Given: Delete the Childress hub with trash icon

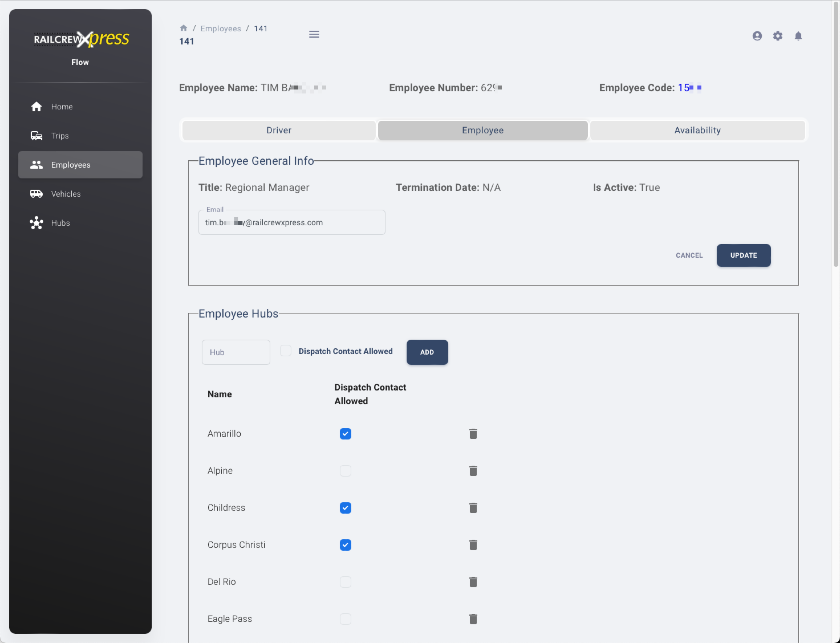Looking at the screenshot, I should [473, 508].
